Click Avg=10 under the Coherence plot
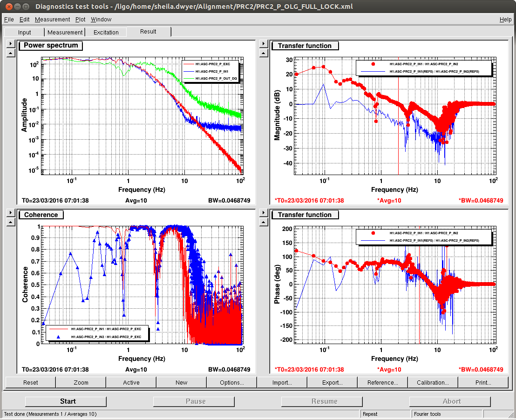 (136, 369)
